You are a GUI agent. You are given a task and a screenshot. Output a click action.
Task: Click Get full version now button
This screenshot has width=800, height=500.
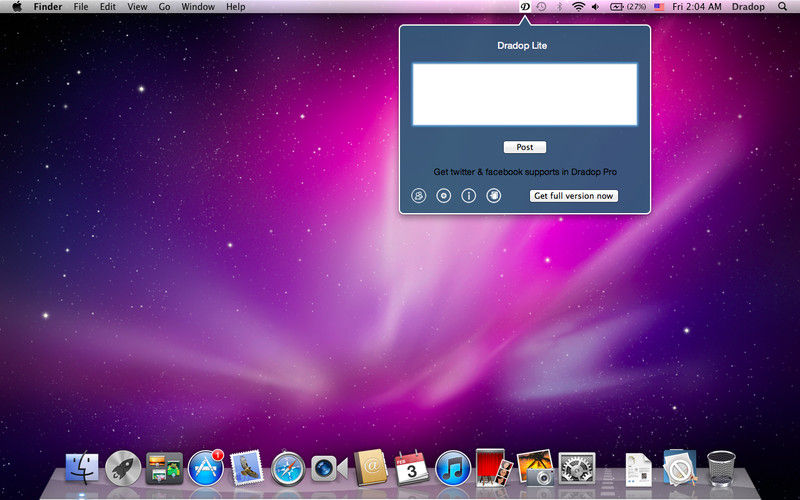tap(573, 196)
